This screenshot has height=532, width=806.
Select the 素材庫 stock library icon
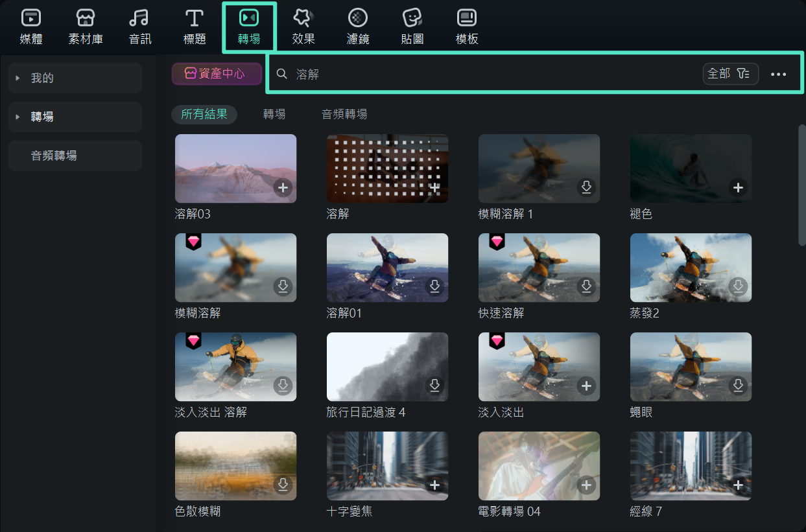(x=85, y=26)
